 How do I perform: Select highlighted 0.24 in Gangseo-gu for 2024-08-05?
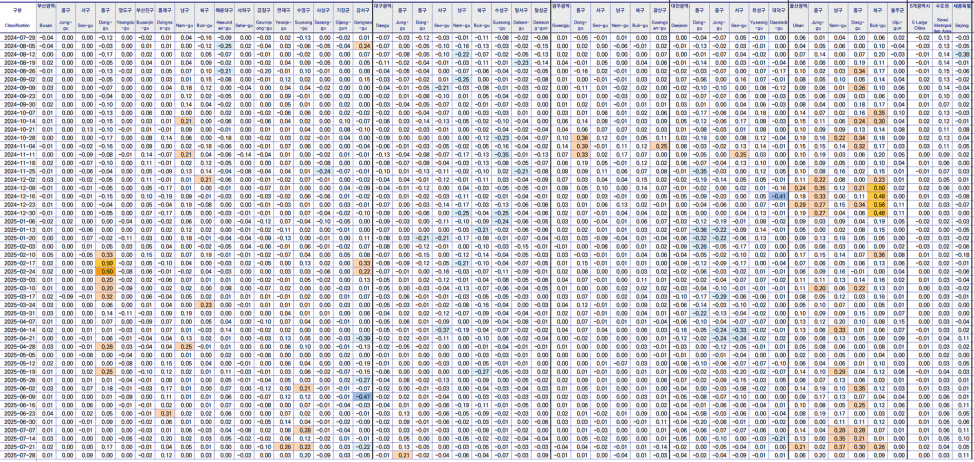[362, 46]
